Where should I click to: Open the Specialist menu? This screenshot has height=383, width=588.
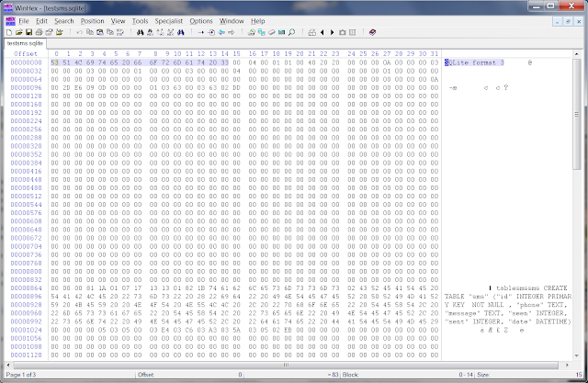pyautogui.click(x=169, y=21)
